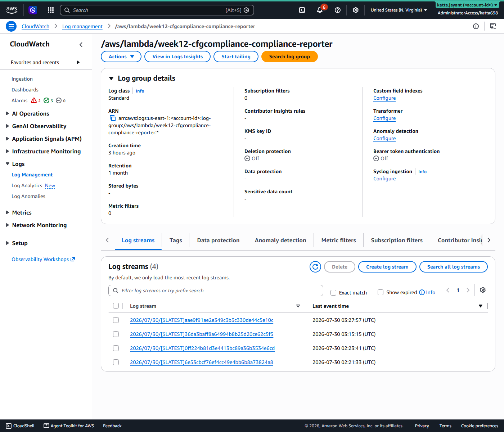
Task: Collapse the Logs sidebar section
Action: (8, 164)
